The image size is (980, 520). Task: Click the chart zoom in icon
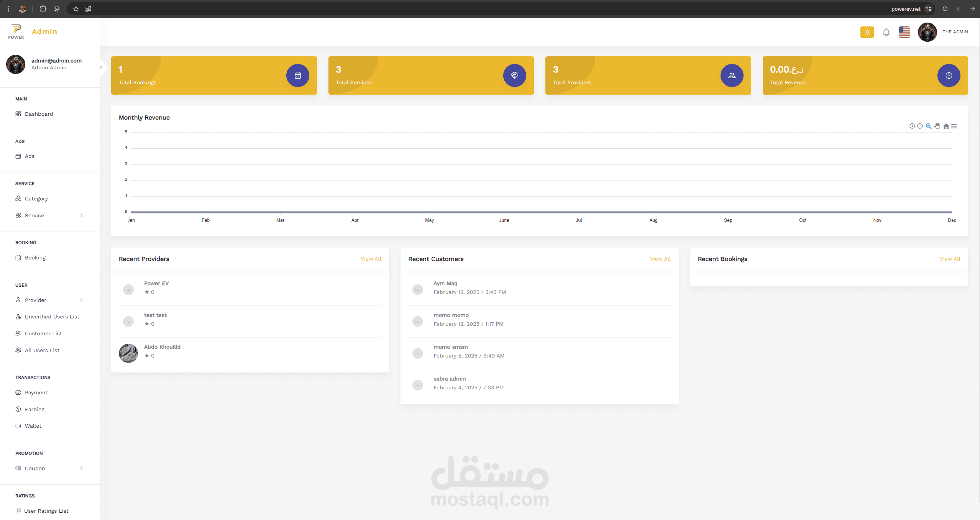(912, 126)
